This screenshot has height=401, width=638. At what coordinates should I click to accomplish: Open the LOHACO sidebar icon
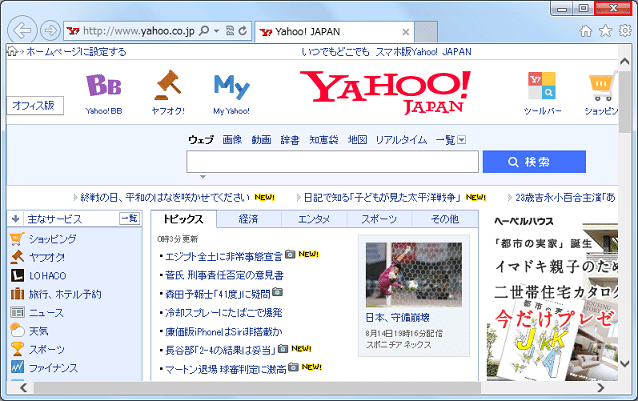[x=17, y=275]
